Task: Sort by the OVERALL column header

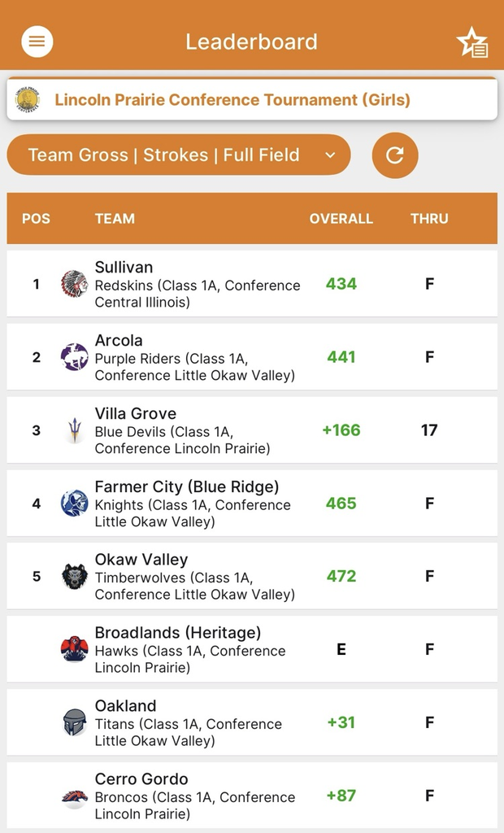Action: pyautogui.click(x=341, y=219)
